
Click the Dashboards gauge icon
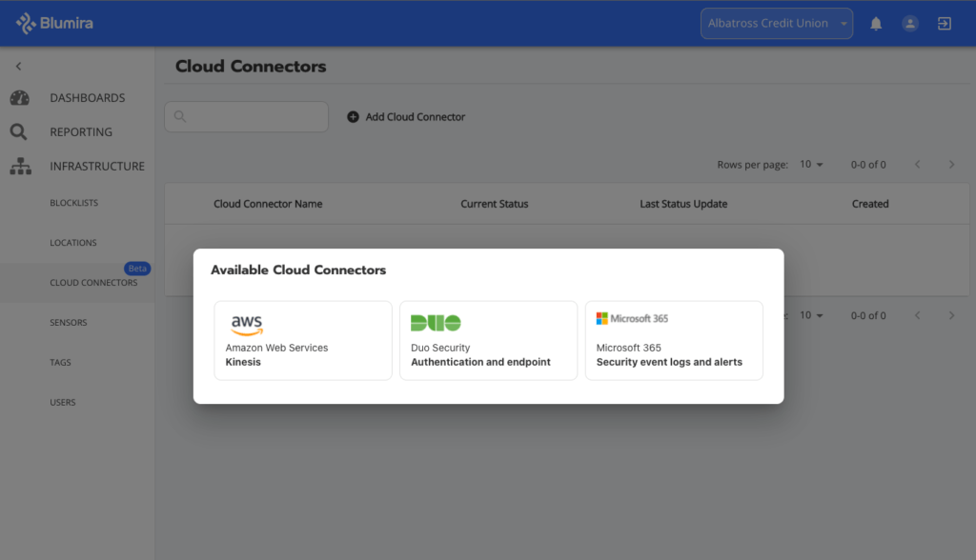[19, 97]
